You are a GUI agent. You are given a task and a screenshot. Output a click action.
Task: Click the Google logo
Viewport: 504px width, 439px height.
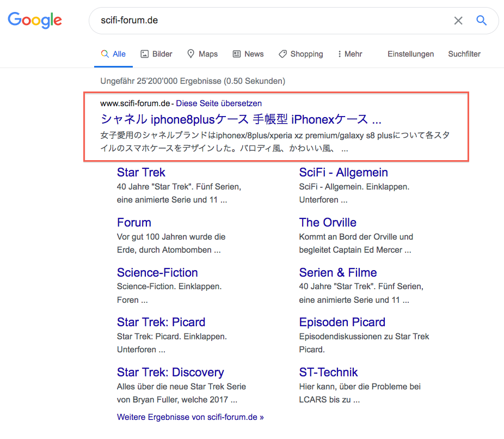pos(35,20)
